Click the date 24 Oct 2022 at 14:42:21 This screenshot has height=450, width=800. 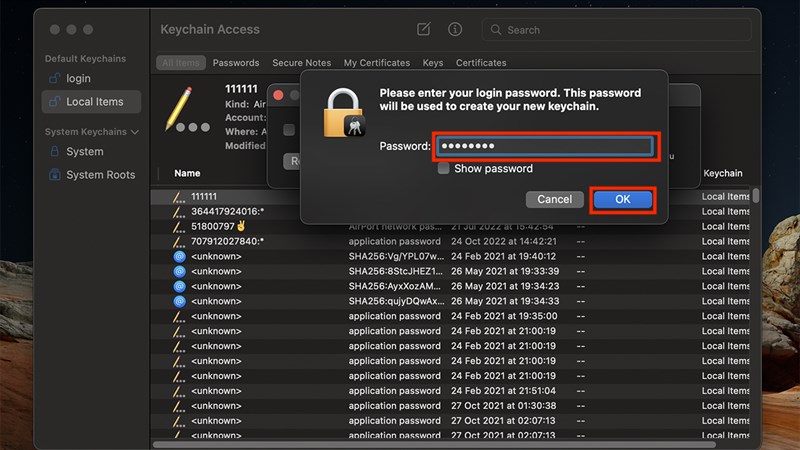click(504, 241)
